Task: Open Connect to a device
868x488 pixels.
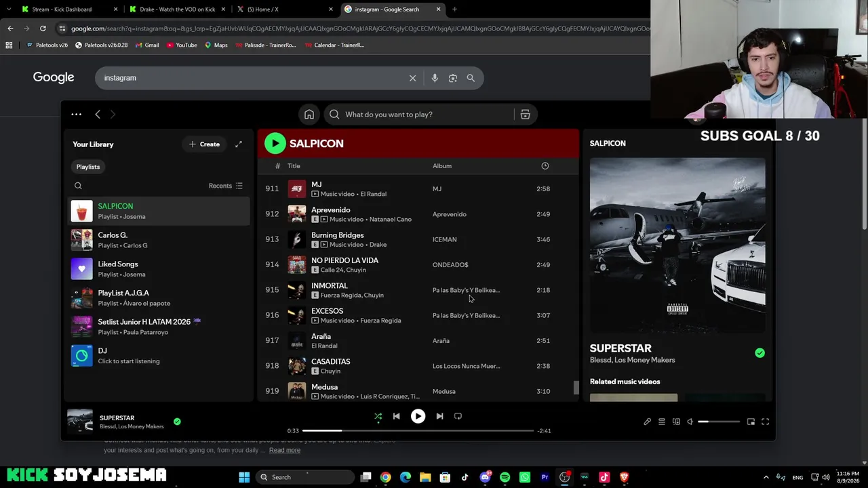Action: point(676,422)
